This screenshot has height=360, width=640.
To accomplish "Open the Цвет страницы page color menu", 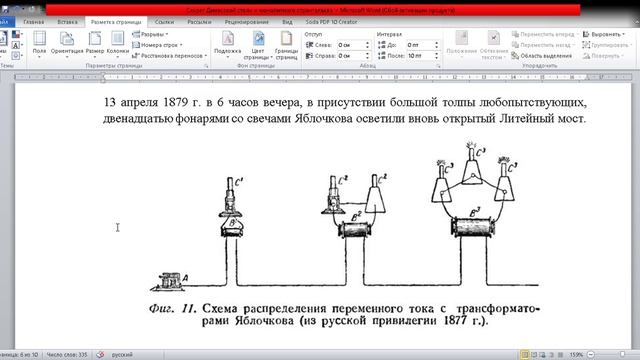I will pyautogui.click(x=258, y=45).
